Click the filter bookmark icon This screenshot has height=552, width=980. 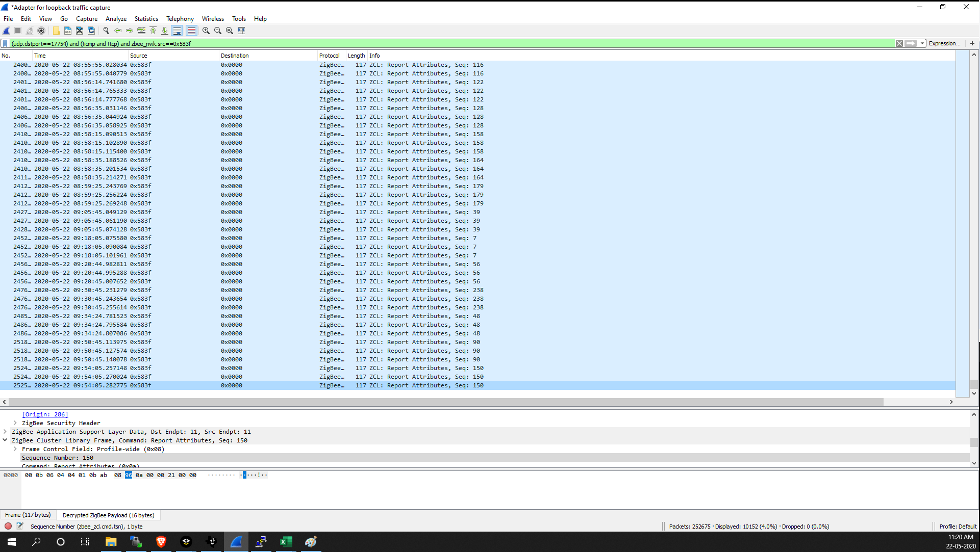[5, 44]
